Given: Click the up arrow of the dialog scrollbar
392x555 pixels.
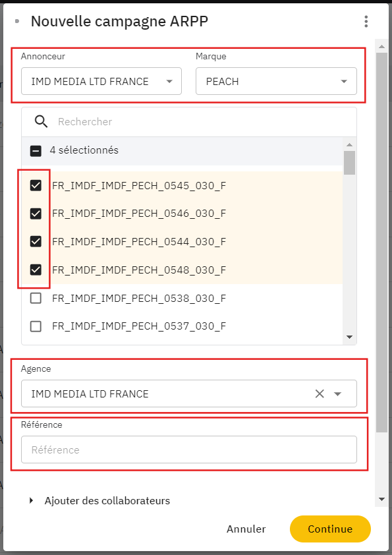Looking at the screenshot, I should pos(381,46).
